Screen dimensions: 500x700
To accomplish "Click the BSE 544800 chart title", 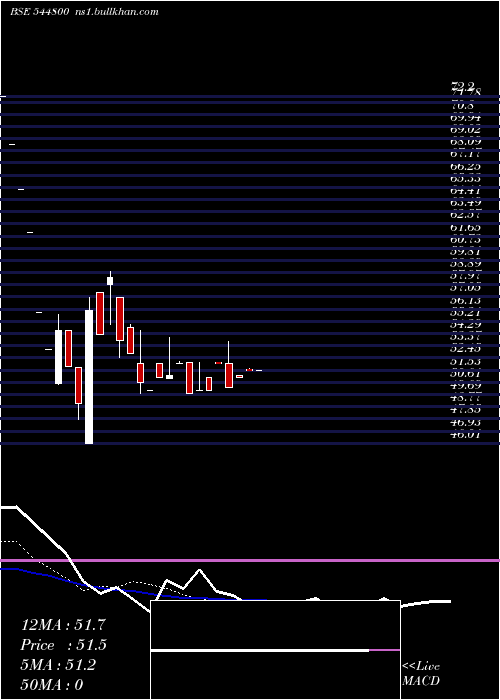I will (39, 12).
